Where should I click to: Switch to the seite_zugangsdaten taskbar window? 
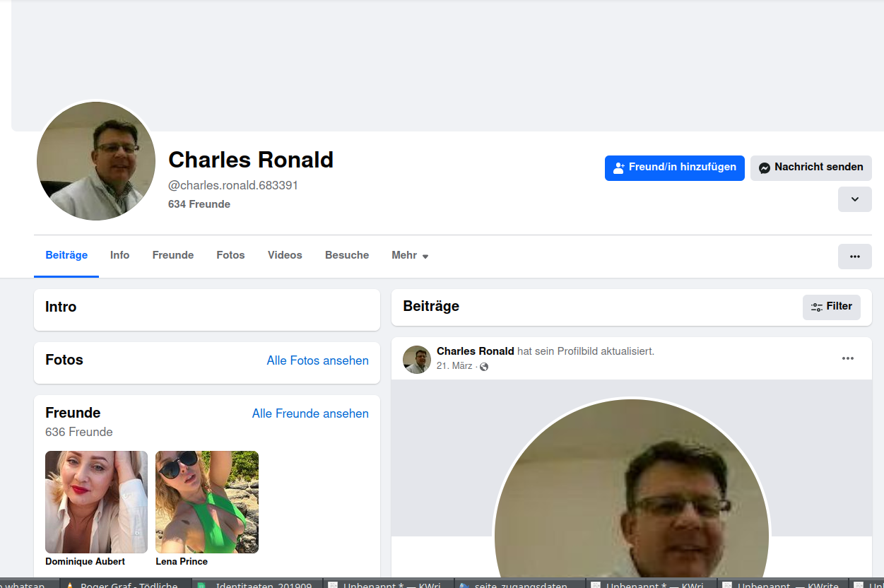(520, 583)
